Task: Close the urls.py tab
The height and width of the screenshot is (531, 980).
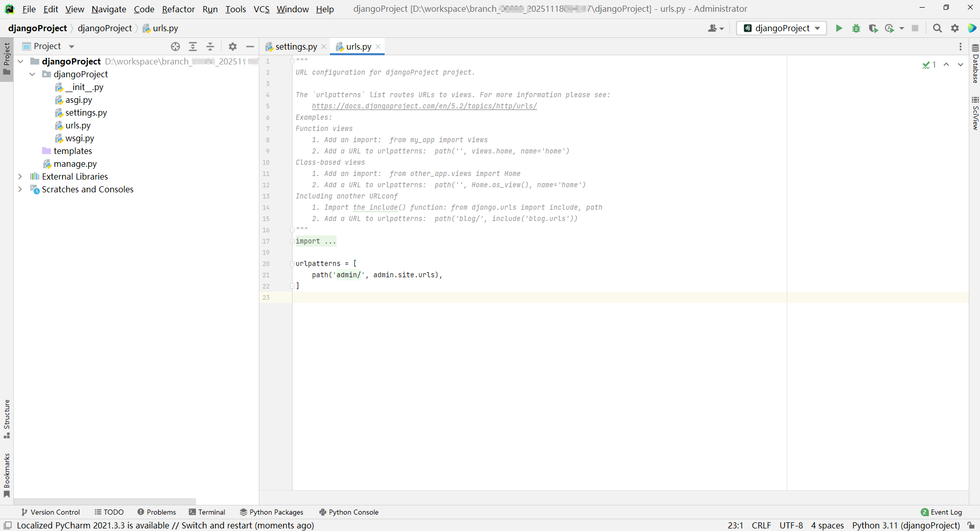Action: (x=378, y=47)
